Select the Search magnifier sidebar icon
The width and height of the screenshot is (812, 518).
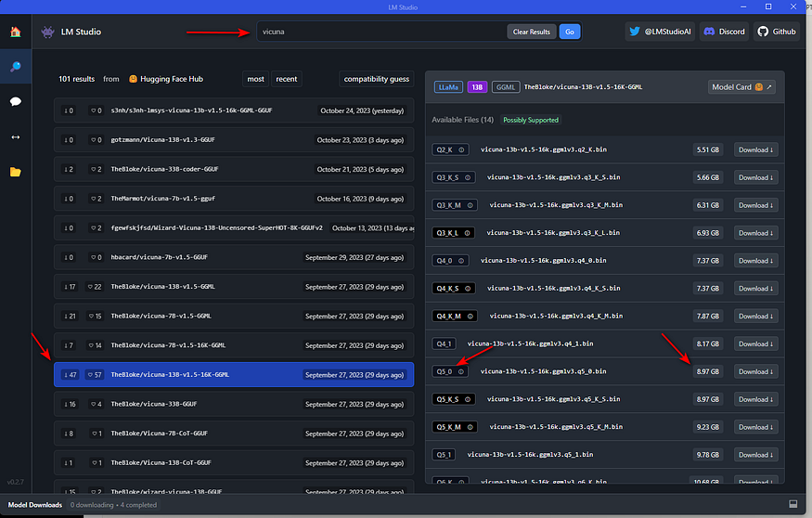(16, 66)
